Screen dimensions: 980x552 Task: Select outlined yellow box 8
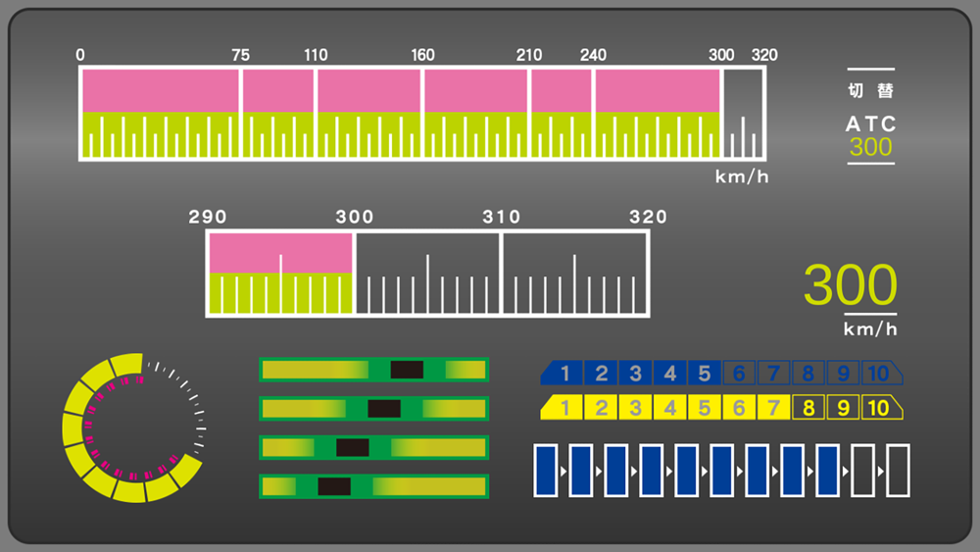pos(808,408)
